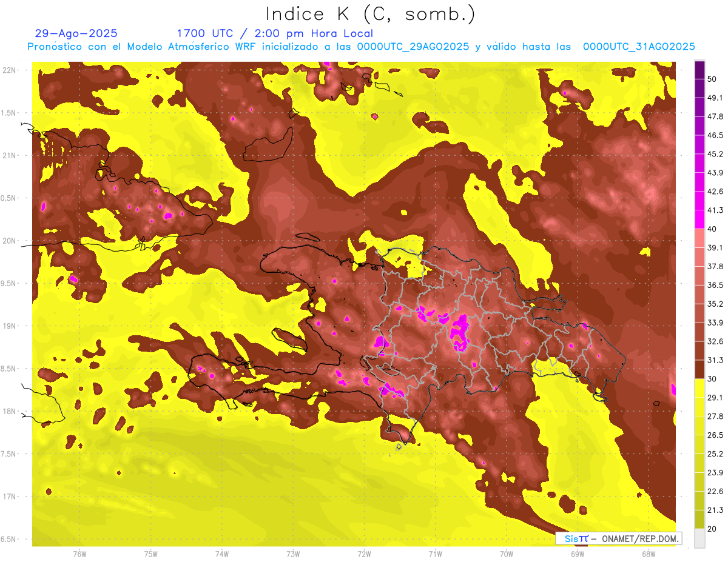The height and width of the screenshot is (562, 728).
Task: Click legend value "36.5"
Action: 715,285
